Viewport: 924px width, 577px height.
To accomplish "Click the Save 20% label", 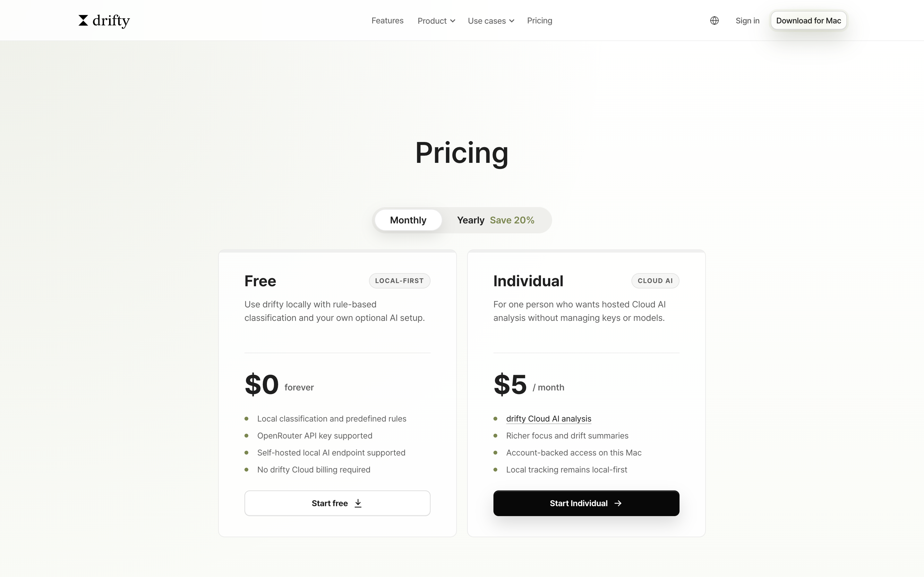I will point(512,220).
